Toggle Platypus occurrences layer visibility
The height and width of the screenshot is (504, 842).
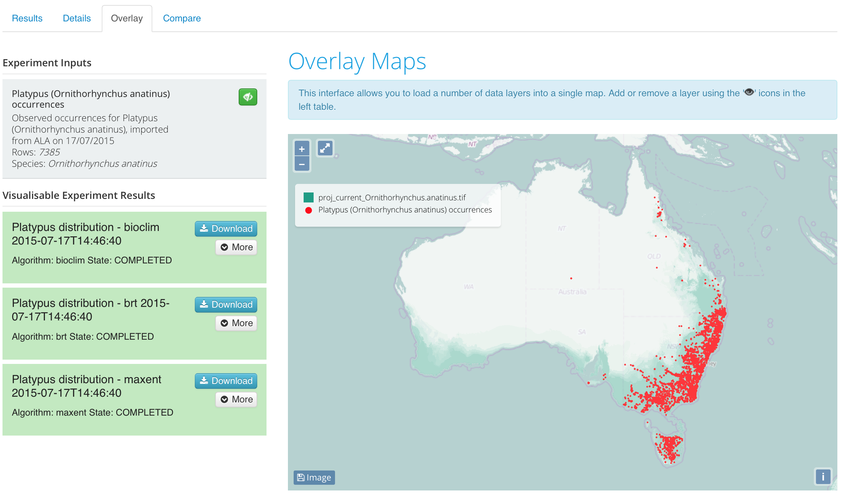(248, 97)
